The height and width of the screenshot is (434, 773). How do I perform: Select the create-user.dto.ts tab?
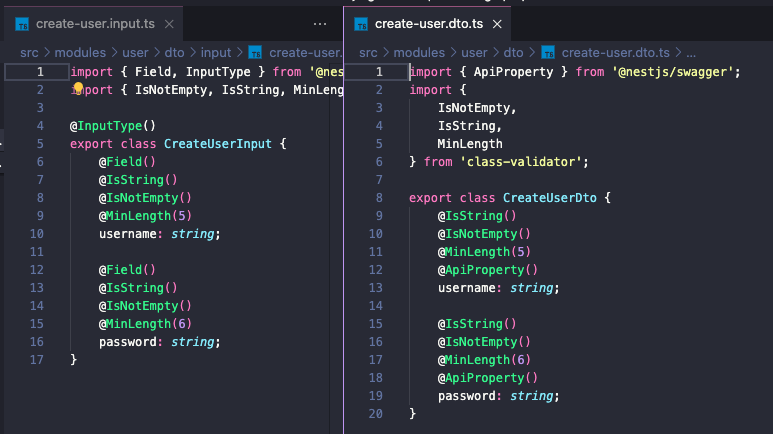click(x=427, y=24)
